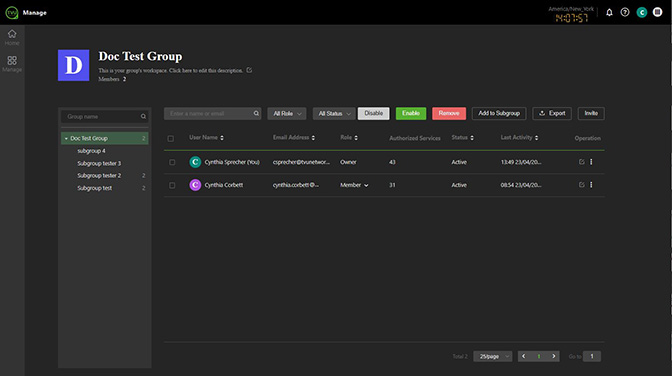Image resolution: width=672 pixels, height=376 pixels.
Task: Export the member list
Action: 552,113
